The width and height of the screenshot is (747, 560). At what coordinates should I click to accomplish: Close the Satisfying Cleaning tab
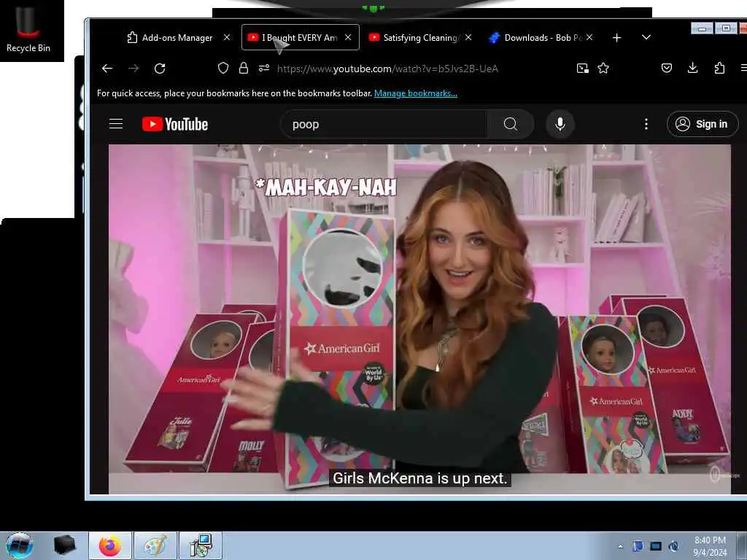coord(468,37)
